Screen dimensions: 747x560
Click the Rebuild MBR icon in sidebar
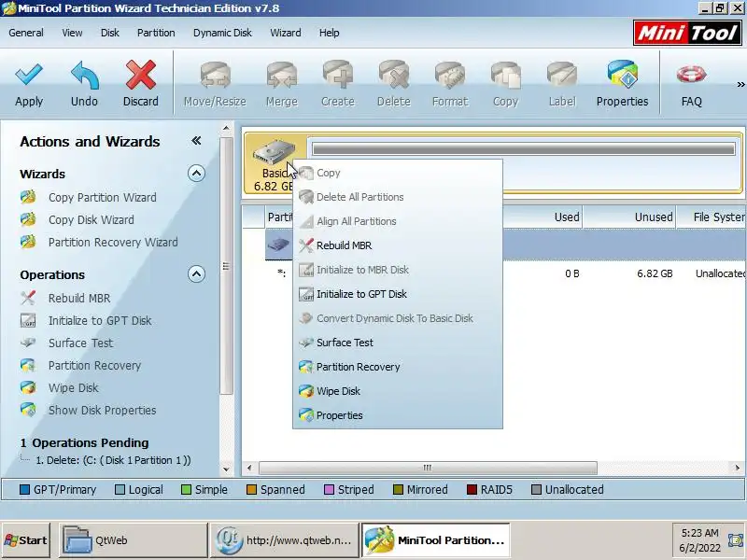pyautogui.click(x=28, y=298)
